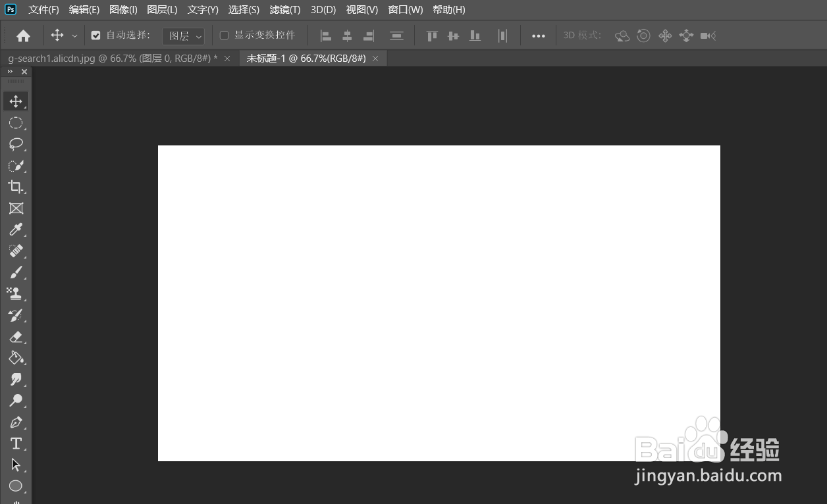Align left edges of layers
This screenshot has height=504, width=827.
pos(326,36)
